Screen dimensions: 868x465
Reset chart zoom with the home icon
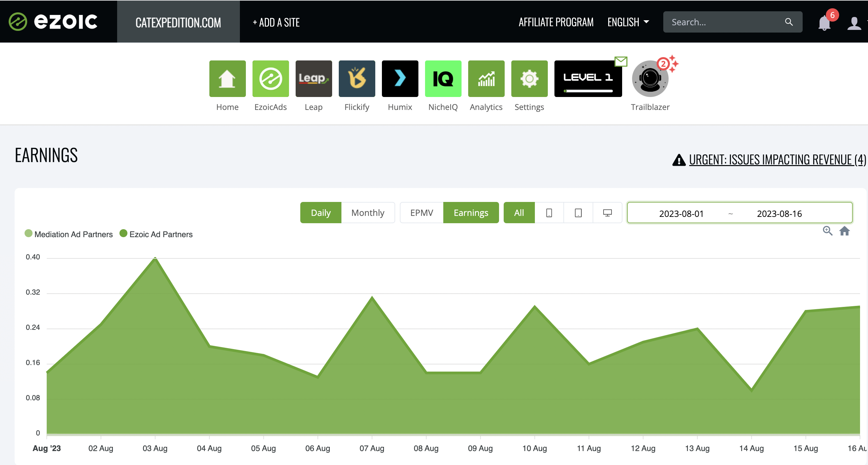click(844, 231)
